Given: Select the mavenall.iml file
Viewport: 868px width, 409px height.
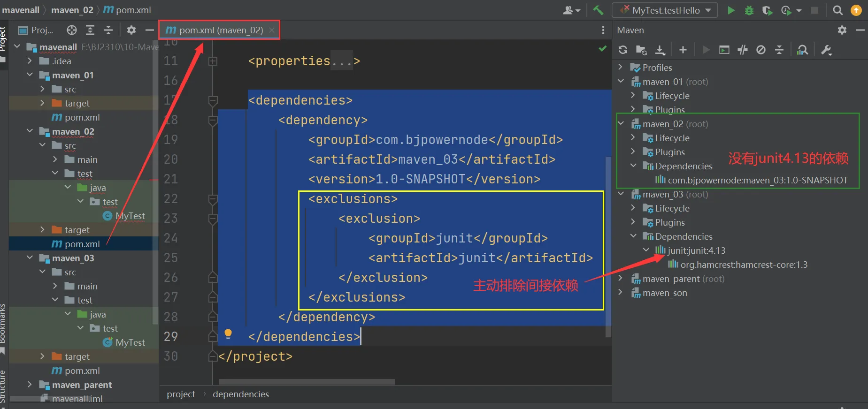Looking at the screenshot, I should (x=77, y=399).
